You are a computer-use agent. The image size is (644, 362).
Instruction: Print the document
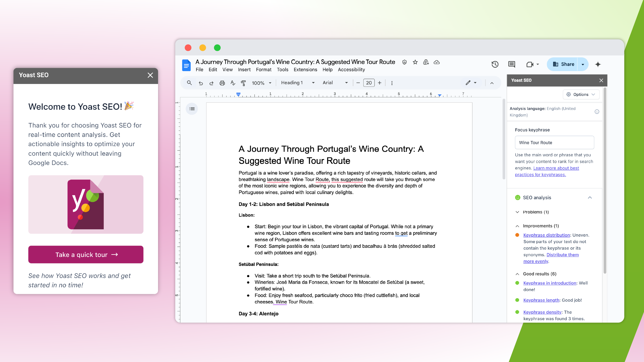pos(222,83)
